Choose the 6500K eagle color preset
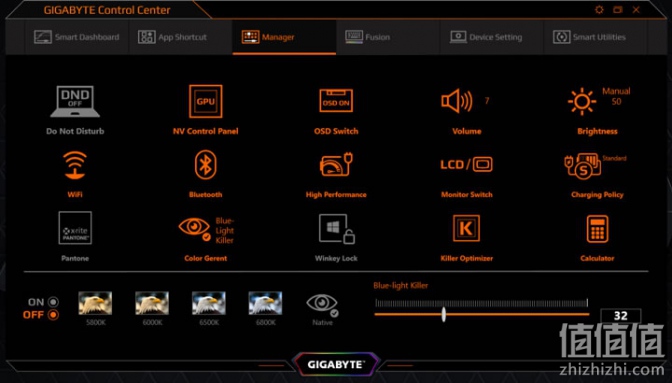The image size is (672, 383). tap(209, 303)
